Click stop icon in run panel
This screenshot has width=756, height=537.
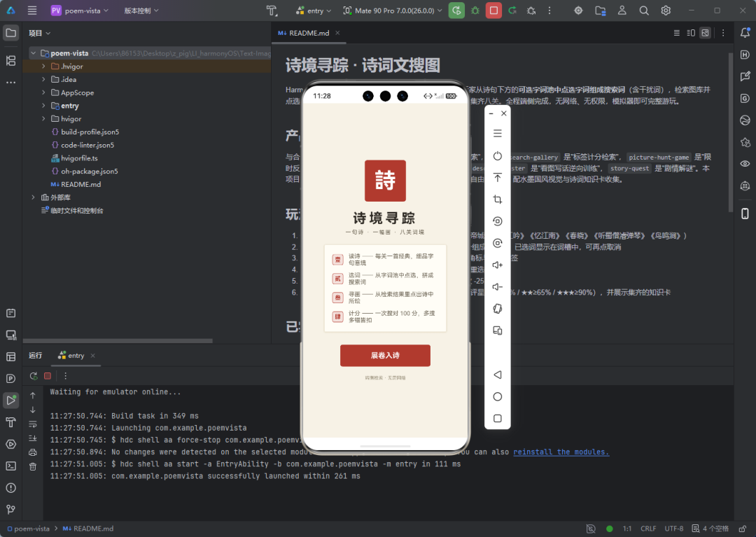tap(48, 376)
